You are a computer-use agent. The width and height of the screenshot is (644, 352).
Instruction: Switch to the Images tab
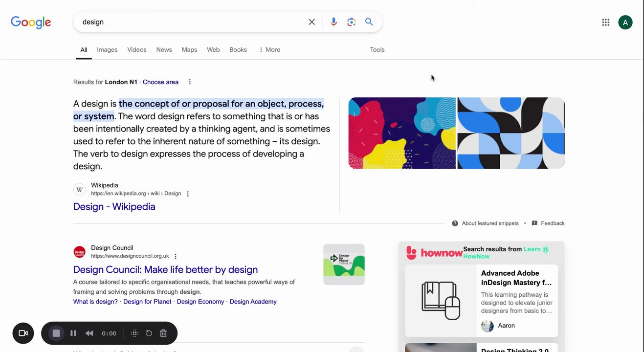coord(107,50)
